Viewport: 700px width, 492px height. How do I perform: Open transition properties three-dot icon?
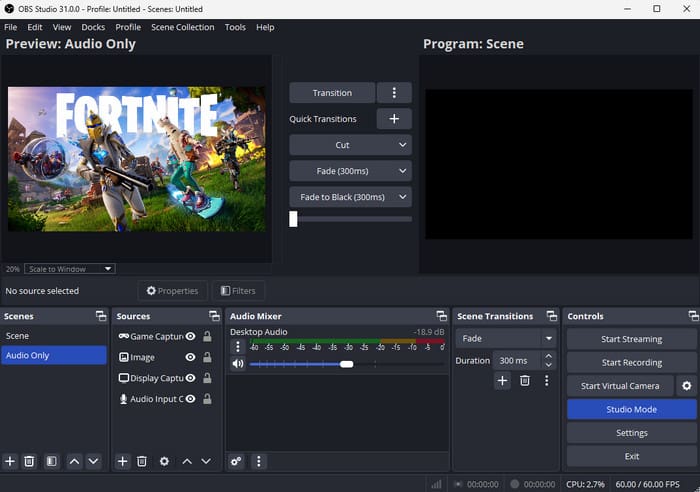pos(546,380)
